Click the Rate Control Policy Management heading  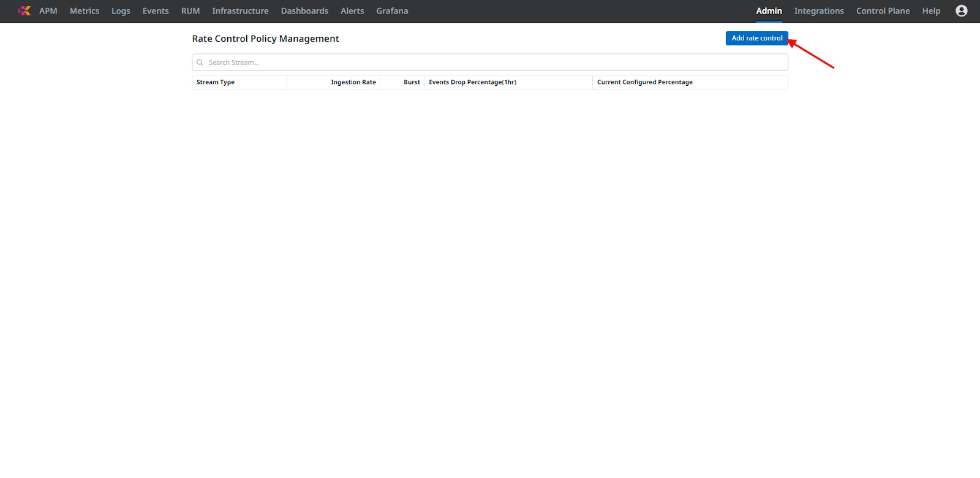[x=265, y=39]
